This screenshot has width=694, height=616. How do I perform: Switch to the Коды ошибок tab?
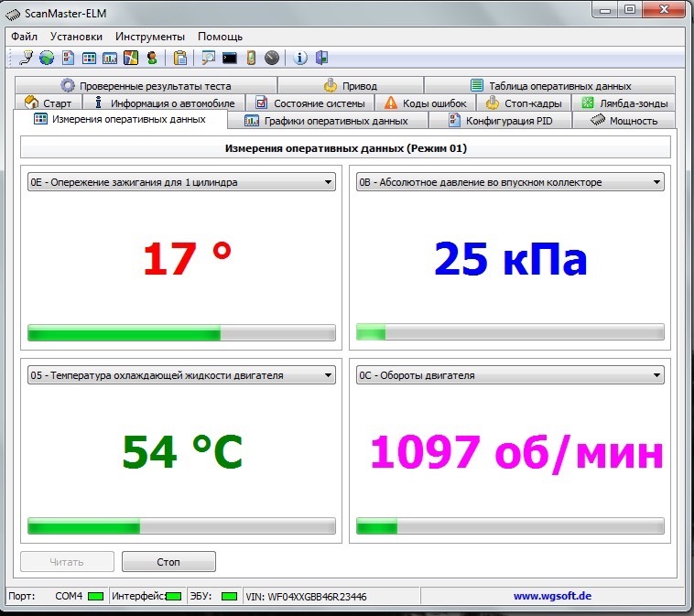(x=426, y=103)
